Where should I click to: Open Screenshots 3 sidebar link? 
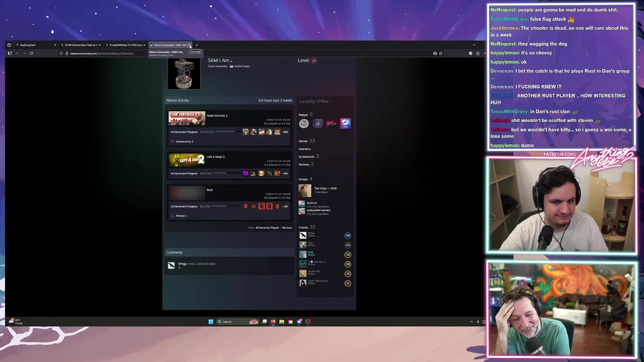click(x=308, y=156)
